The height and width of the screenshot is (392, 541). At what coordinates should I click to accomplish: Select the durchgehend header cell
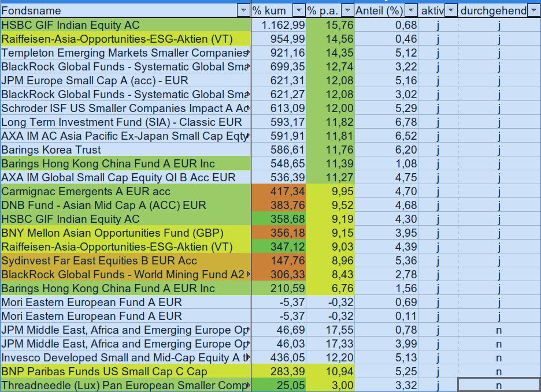(x=499, y=11)
